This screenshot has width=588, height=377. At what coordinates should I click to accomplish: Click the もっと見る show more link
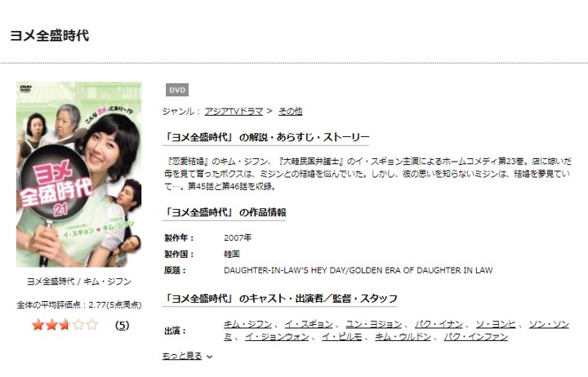tap(182, 356)
